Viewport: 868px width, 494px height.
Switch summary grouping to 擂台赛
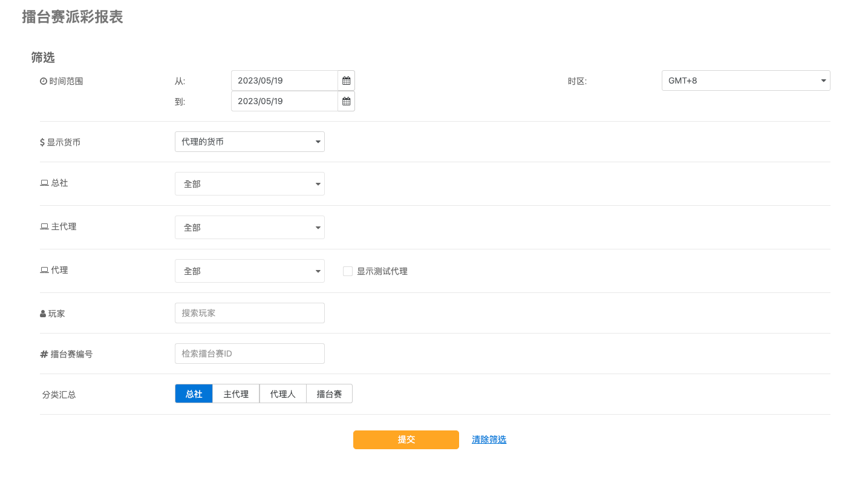(329, 394)
